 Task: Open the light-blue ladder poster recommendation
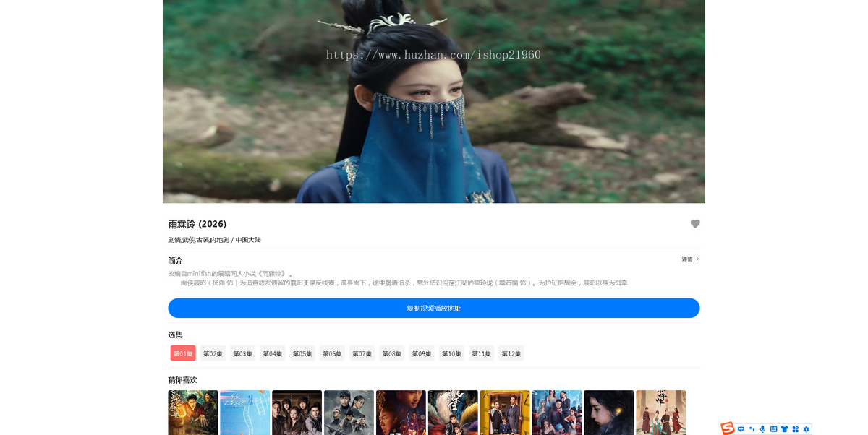(244, 413)
